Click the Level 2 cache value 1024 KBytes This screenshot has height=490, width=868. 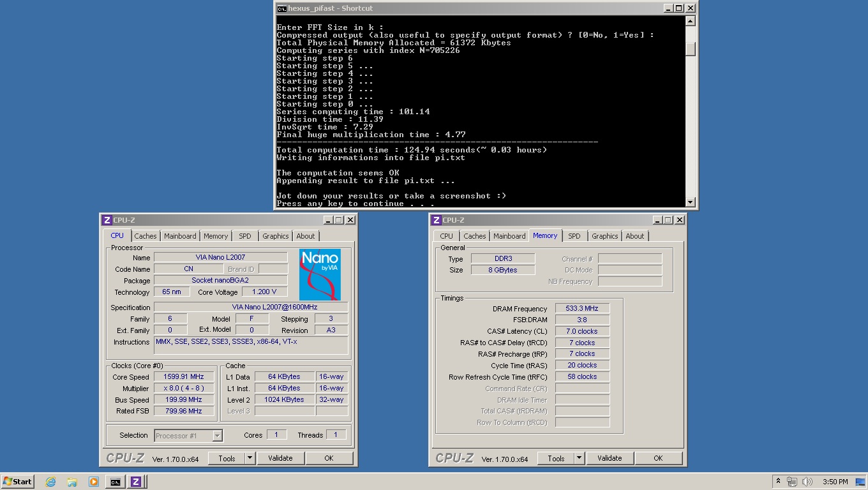285,399
